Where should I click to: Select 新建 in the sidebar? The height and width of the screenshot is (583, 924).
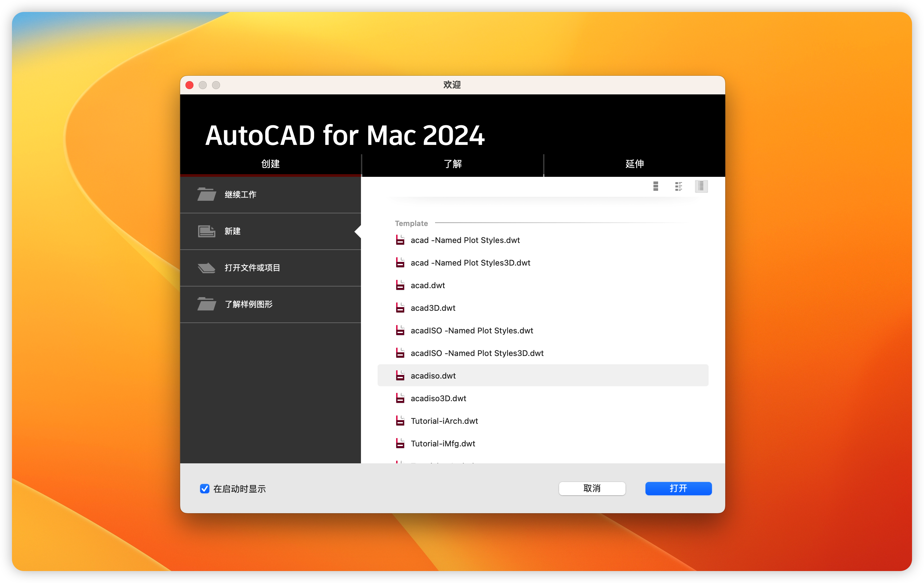271,231
